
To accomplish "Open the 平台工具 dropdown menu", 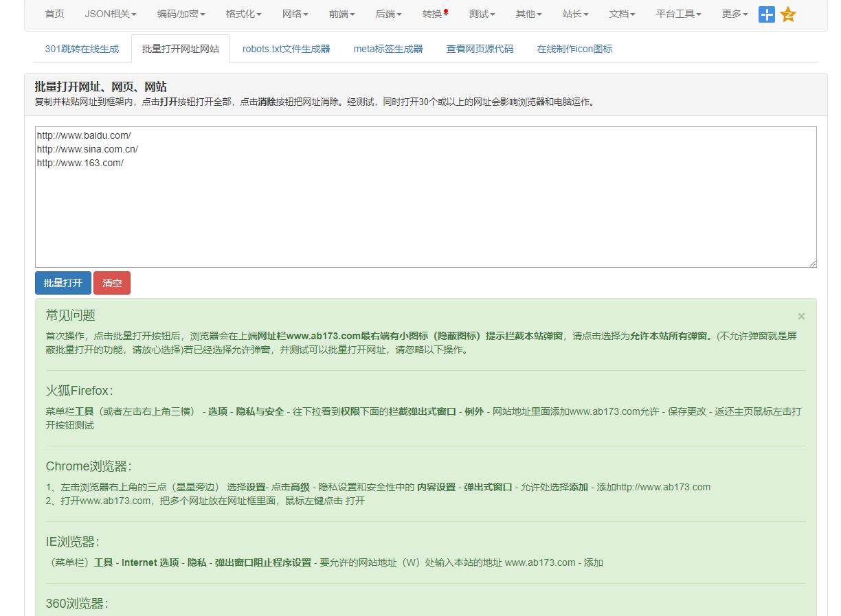I will click(x=678, y=14).
